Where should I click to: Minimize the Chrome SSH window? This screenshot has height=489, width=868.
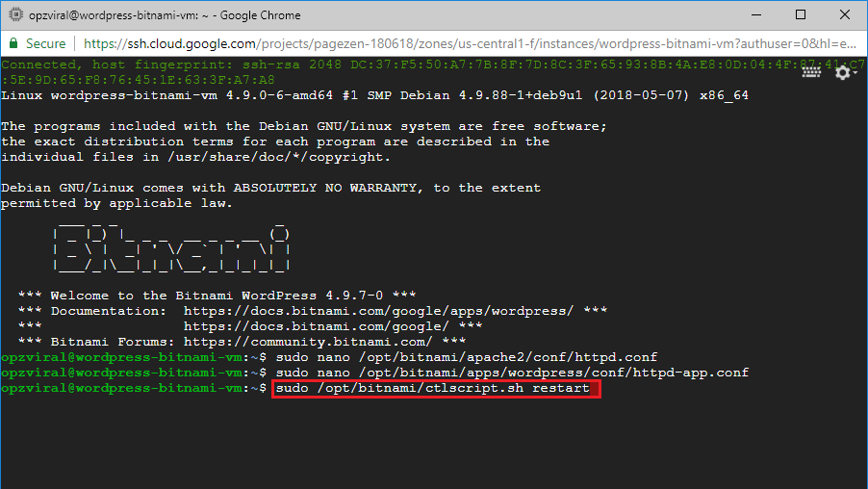click(756, 15)
